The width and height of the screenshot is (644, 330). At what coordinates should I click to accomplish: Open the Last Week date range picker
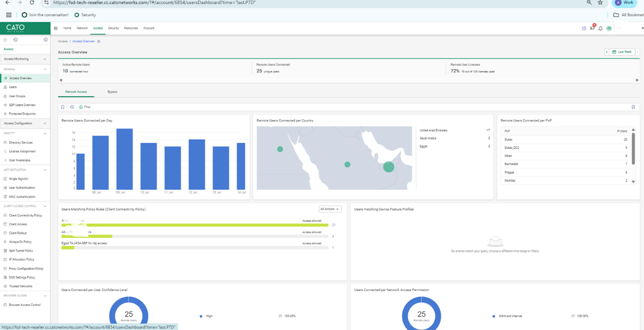click(622, 52)
